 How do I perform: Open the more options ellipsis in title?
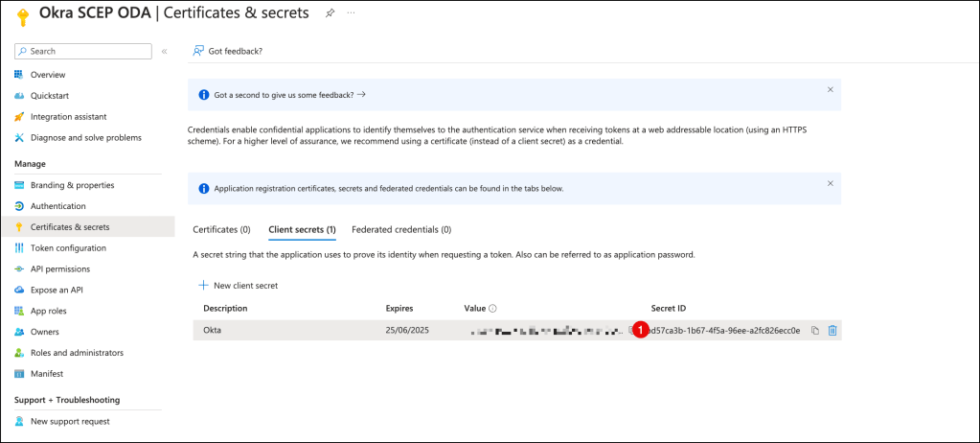pyautogui.click(x=351, y=13)
